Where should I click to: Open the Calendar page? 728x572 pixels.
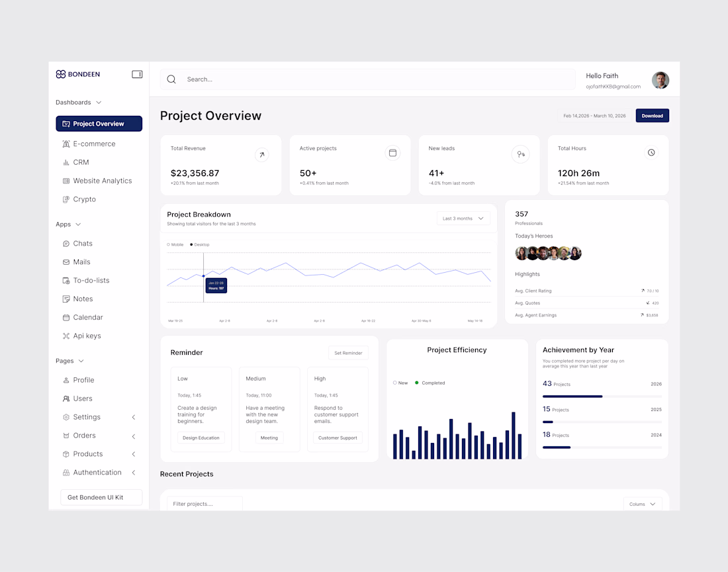coord(88,318)
